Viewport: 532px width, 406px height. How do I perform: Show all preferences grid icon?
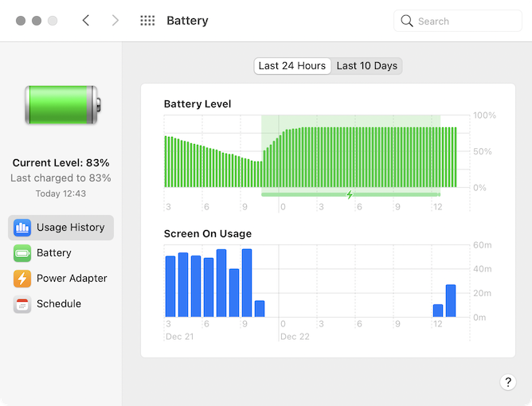tap(147, 21)
